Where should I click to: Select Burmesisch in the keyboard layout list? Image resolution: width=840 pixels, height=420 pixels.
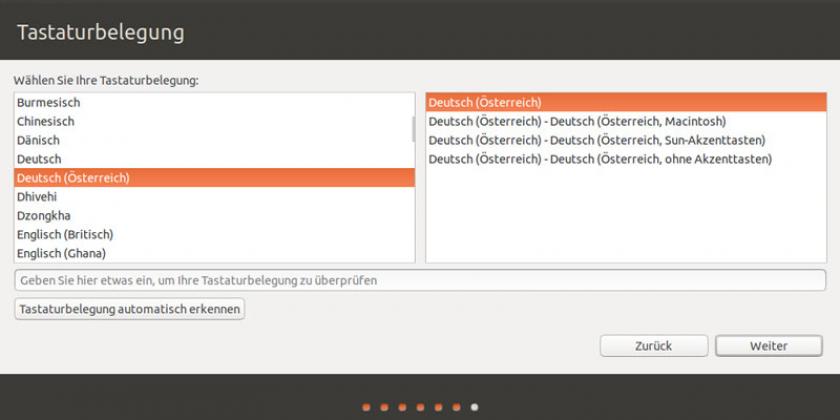(x=48, y=102)
